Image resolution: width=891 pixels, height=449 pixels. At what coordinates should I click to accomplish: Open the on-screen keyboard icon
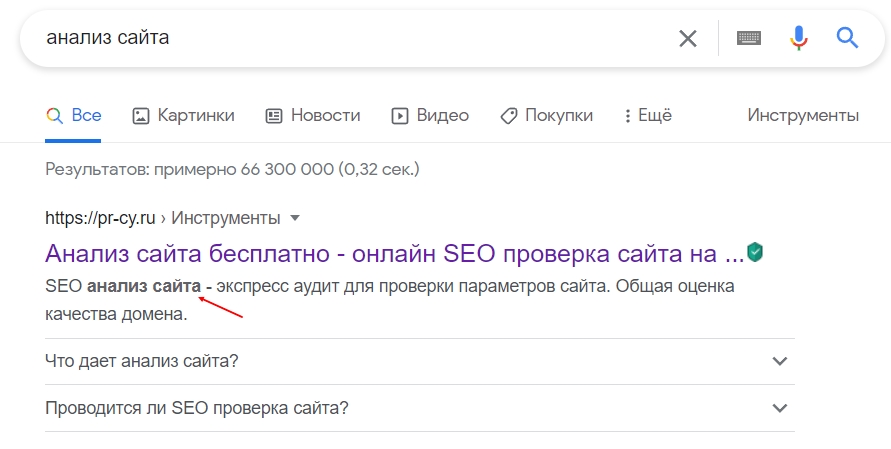pyautogui.click(x=749, y=38)
